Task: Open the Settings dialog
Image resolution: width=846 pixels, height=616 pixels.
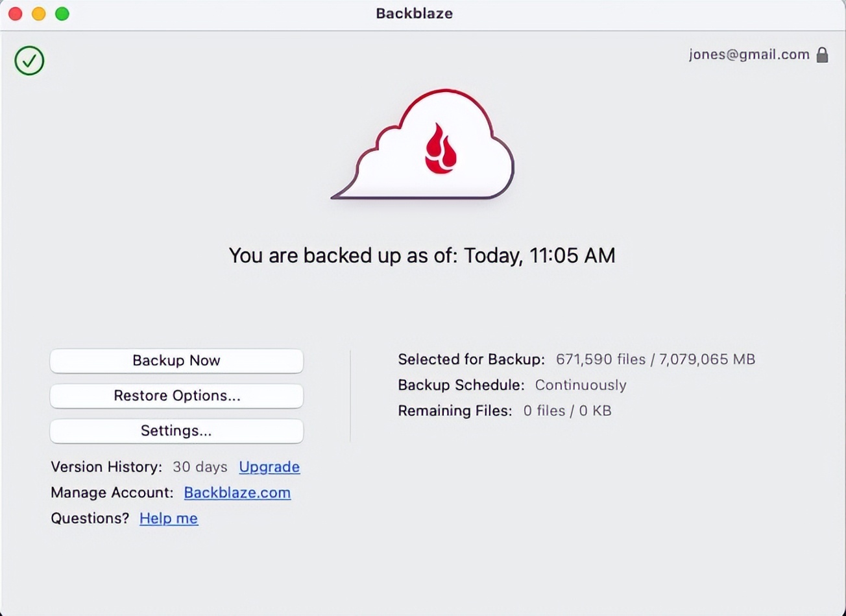Action: [176, 431]
